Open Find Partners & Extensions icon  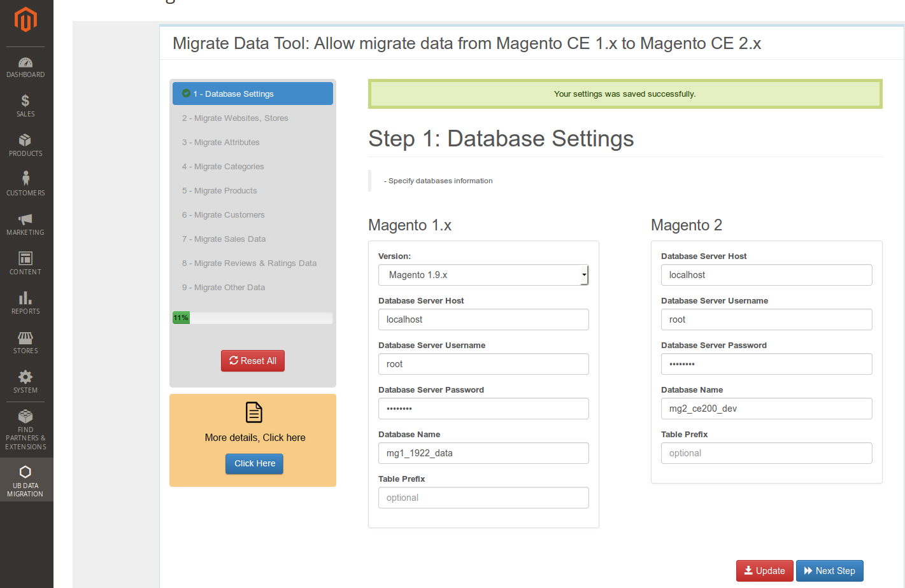pyautogui.click(x=25, y=416)
